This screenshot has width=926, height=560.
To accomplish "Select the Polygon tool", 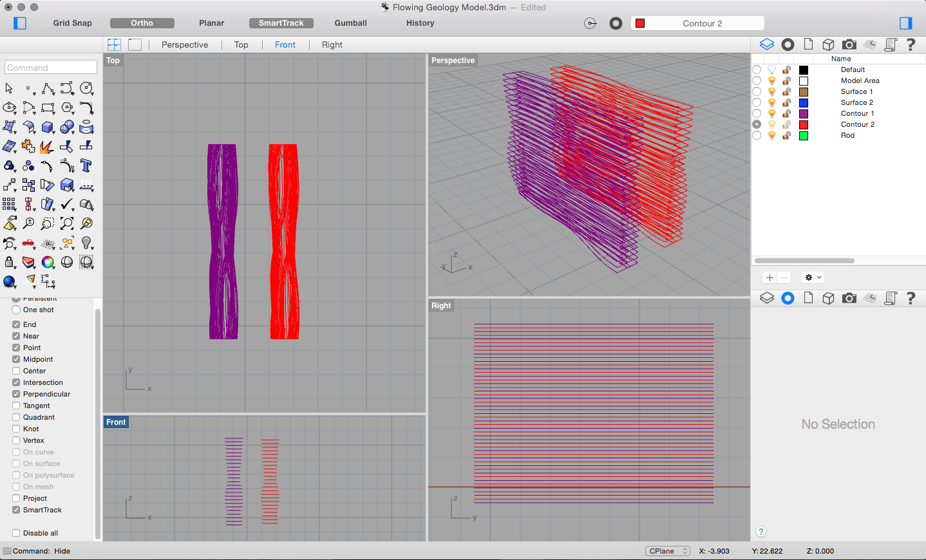I will 67,107.
